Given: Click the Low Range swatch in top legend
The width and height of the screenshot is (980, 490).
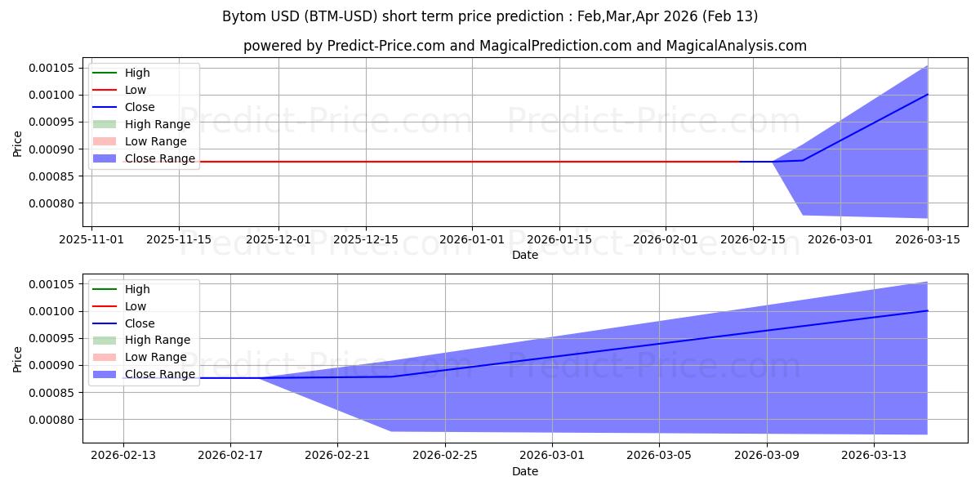Looking at the screenshot, I should click(x=105, y=141).
